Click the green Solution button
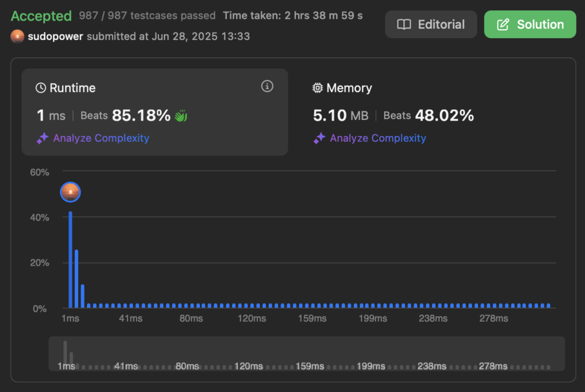This screenshot has width=585, height=392. 530,24
